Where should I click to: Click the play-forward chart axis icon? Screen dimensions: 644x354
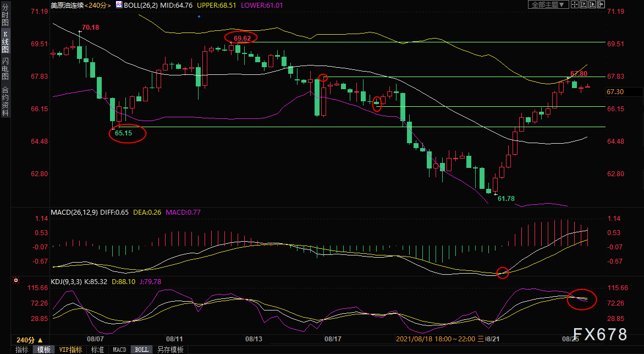pyautogui.click(x=592, y=4)
